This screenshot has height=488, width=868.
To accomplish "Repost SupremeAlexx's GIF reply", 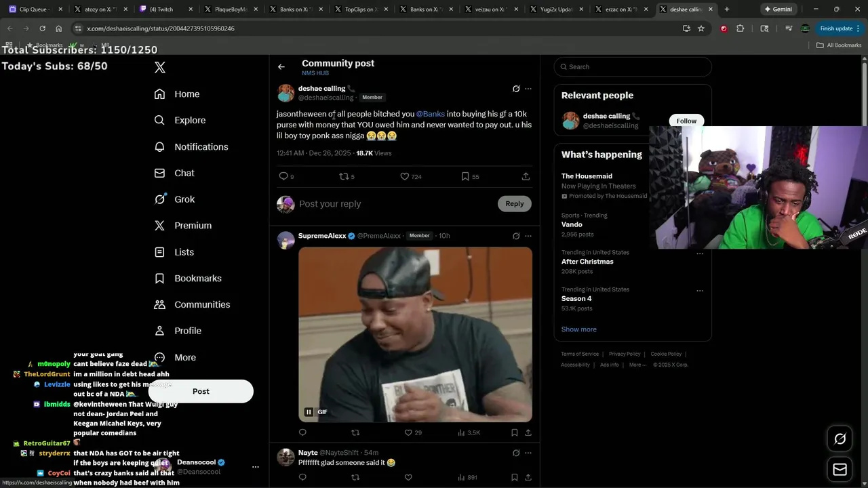I will point(355,432).
